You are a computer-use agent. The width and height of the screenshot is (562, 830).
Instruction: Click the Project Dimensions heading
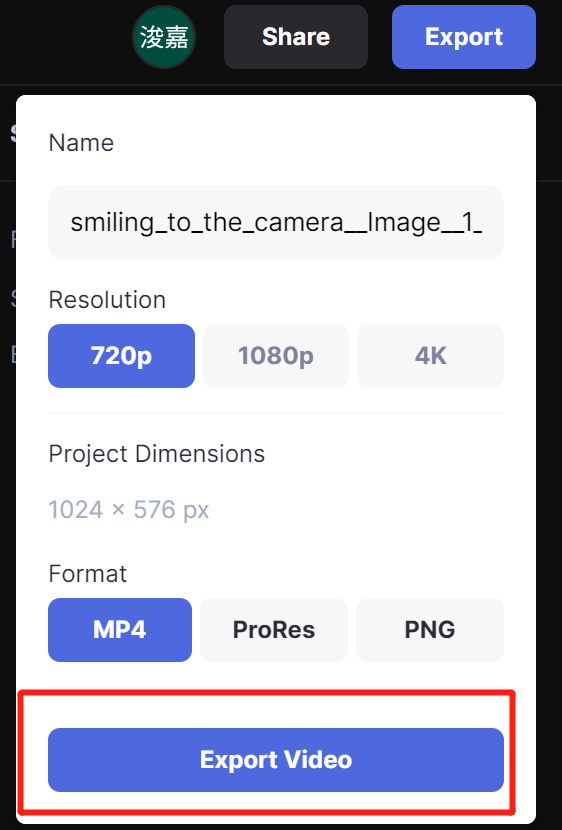click(x=157, y=454)
